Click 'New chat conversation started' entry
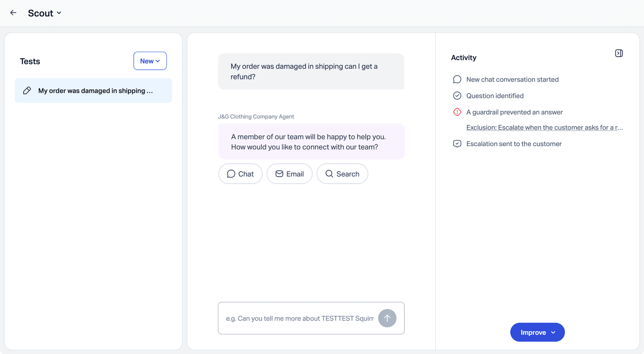Image resolution: width=644 pixels, height=354 pixels. coord(512,79)
